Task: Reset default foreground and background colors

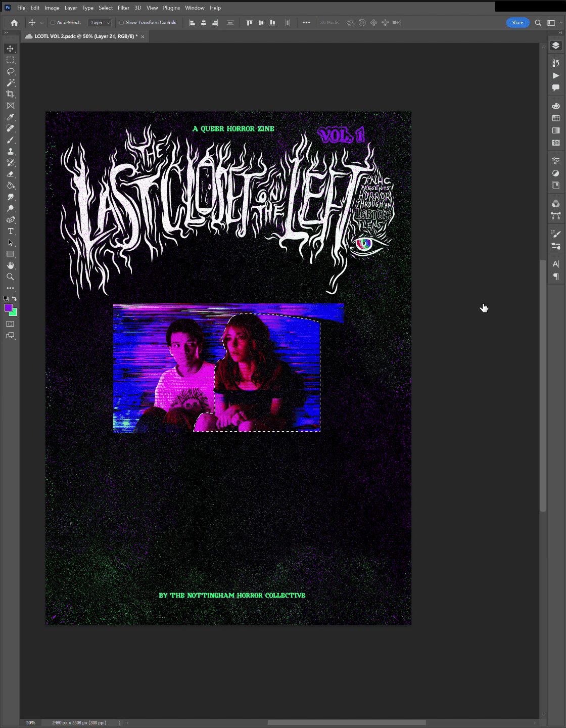Action: [x=6, y=299]
